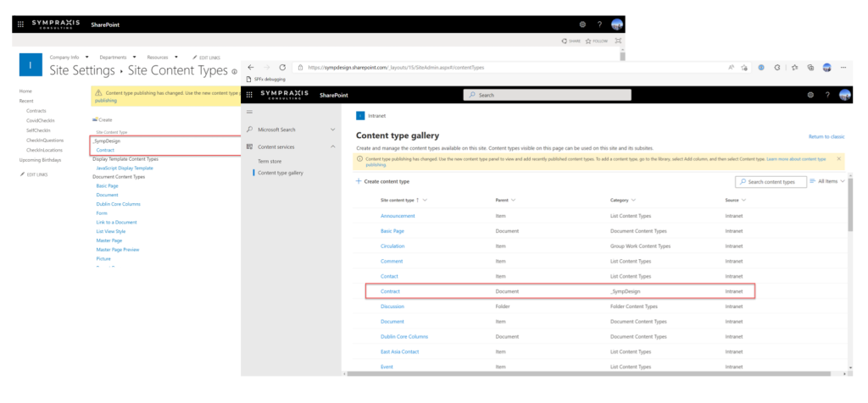Open browser Collections icon

tap(810, 68)
